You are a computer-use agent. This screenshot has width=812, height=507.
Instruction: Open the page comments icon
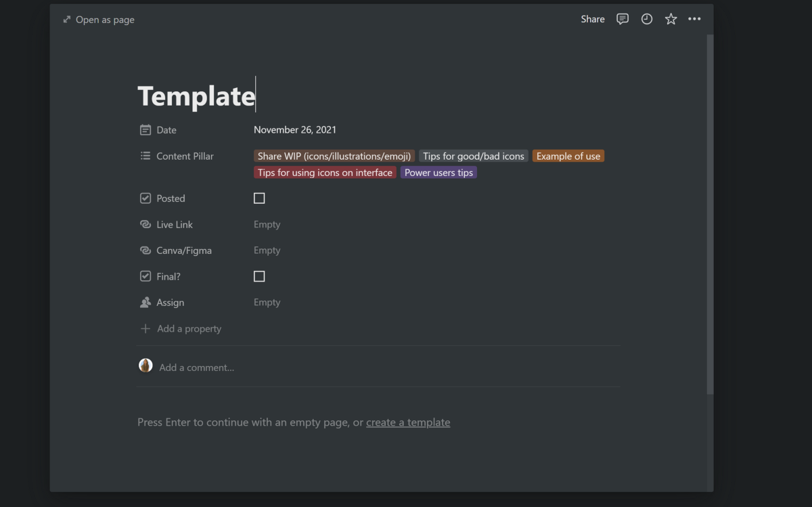[622, 19]
